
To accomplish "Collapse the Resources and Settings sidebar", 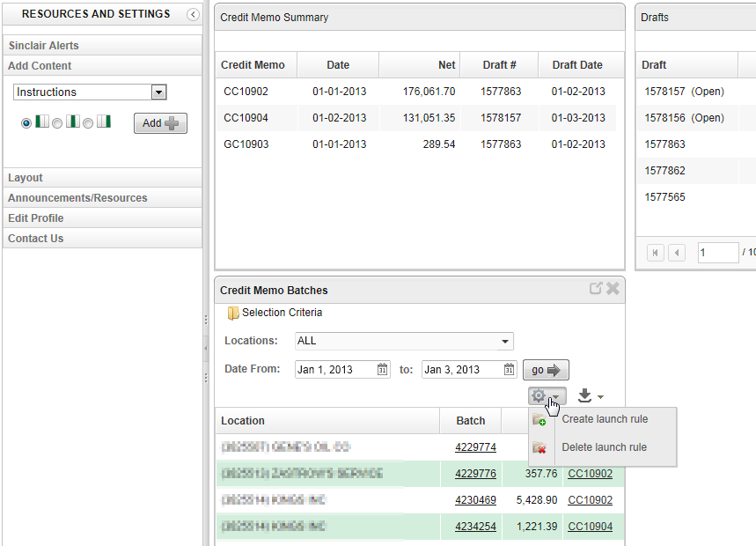I will 193,14.
